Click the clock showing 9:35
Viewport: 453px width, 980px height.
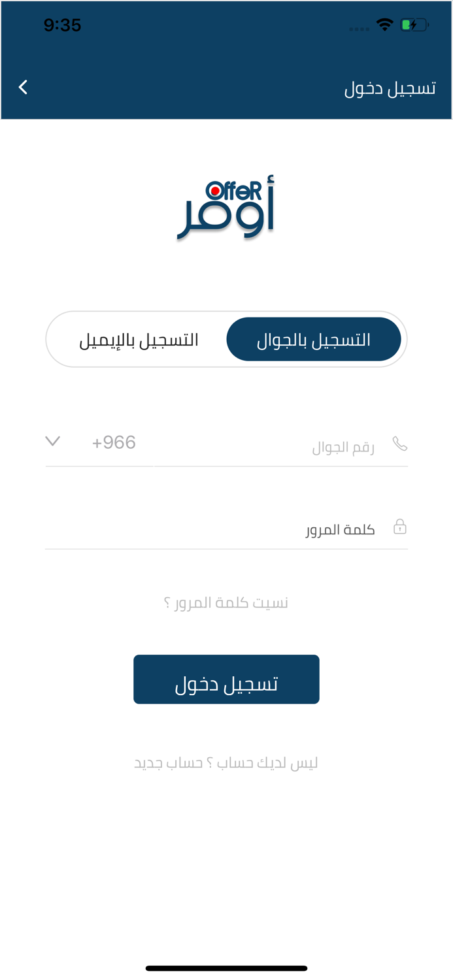point(63,24)
